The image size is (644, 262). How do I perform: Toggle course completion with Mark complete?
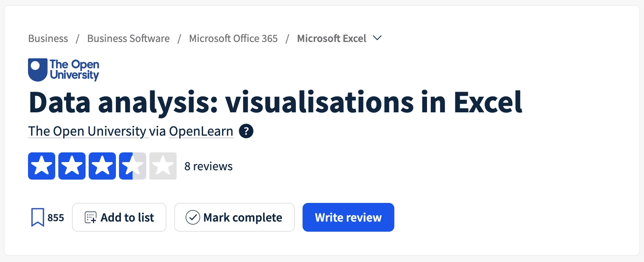(234, 217)
